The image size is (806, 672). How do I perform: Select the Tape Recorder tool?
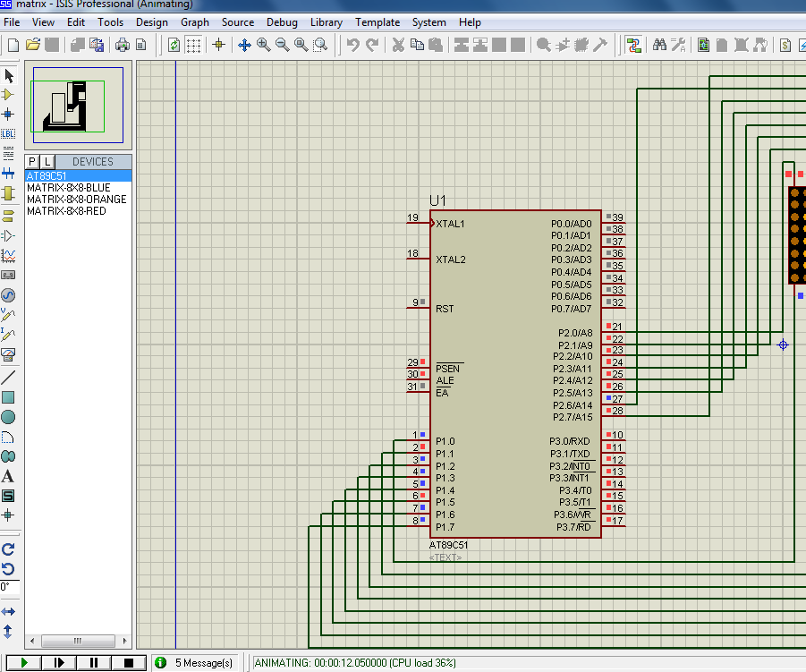[8, 275]
